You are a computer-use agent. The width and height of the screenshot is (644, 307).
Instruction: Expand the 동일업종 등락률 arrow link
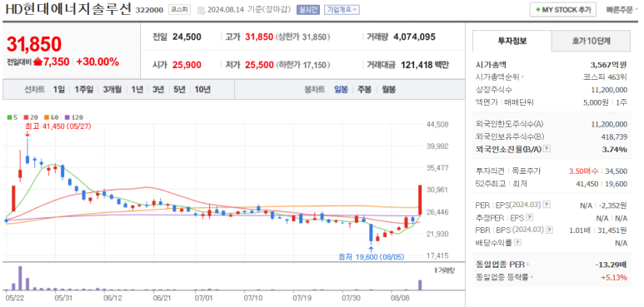click(x=505, y=278)
